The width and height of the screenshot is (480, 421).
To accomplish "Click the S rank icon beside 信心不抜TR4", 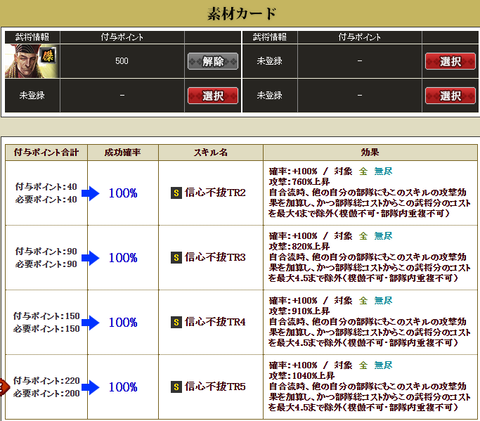I will tap(176, 322).
